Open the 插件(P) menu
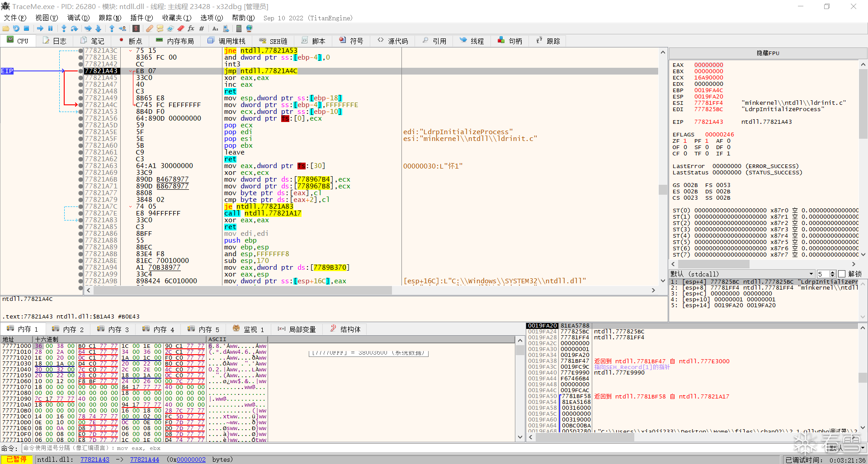This screenshot has height=464, width=868. [142, 18]
